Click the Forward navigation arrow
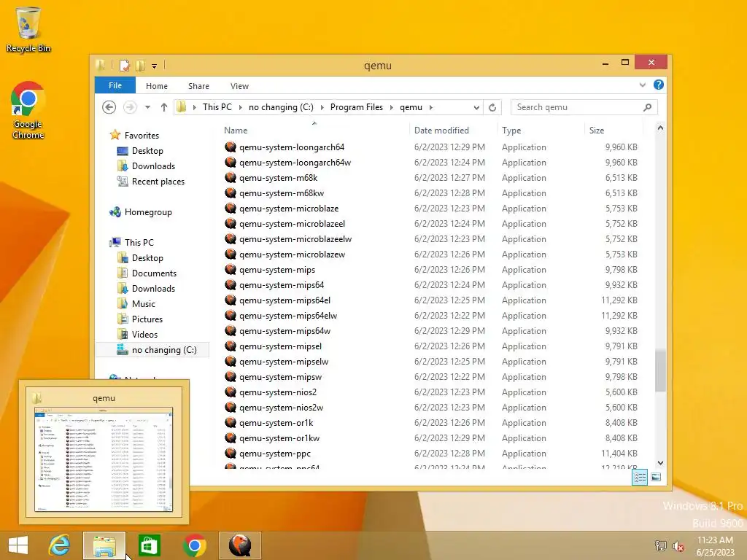 130,107
